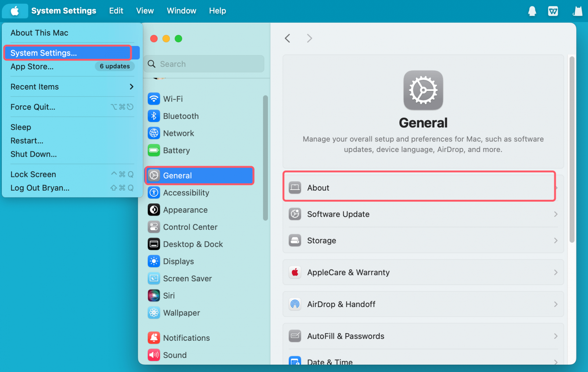The height and width of the screenshot is (372, 588).
Task: Click the Appearance sidebar icon
Action: click(154, 210)
